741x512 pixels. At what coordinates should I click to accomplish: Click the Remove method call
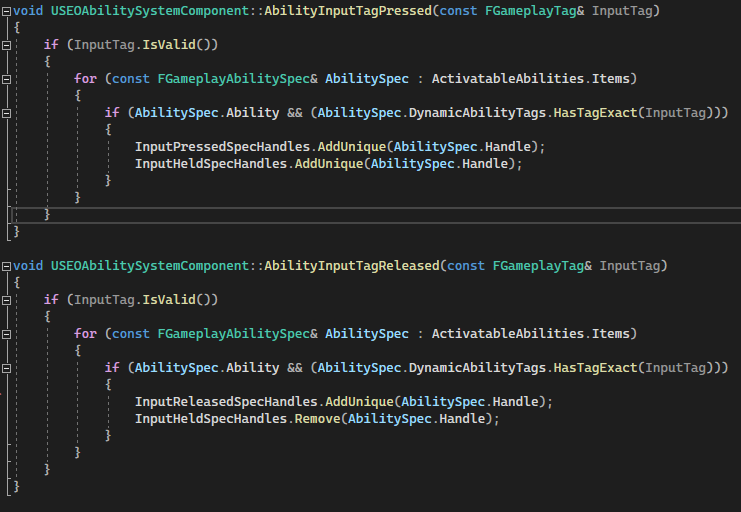coord(316,419)
